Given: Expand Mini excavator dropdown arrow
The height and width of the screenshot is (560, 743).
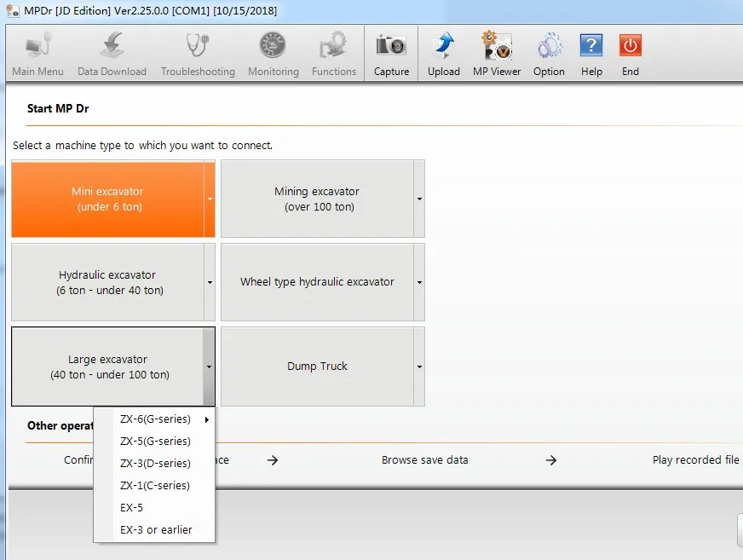Looking at the screenshot, I should pyautogui.click(x=210, y=199).
